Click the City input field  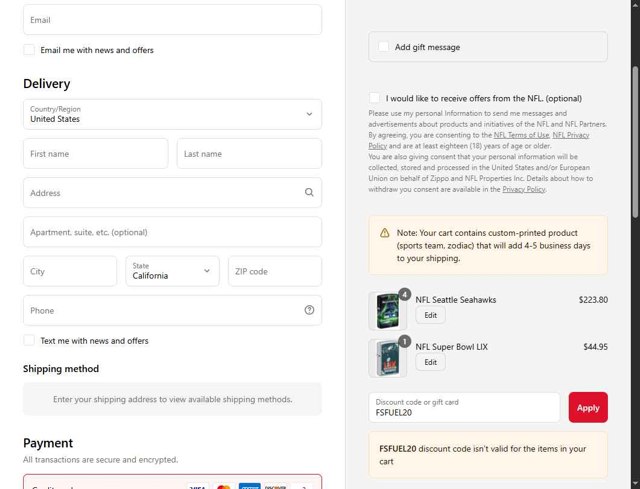[x=70, y=271]
